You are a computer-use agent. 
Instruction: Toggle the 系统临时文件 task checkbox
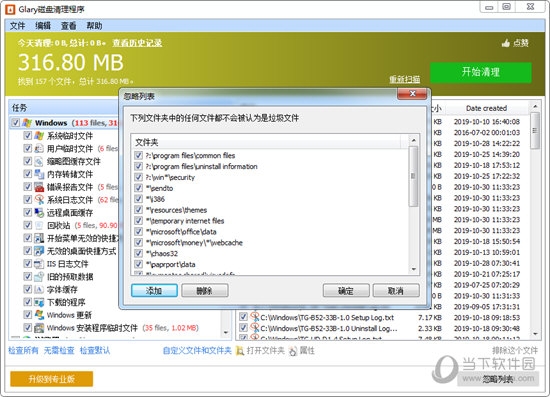[x=27, y=136]
